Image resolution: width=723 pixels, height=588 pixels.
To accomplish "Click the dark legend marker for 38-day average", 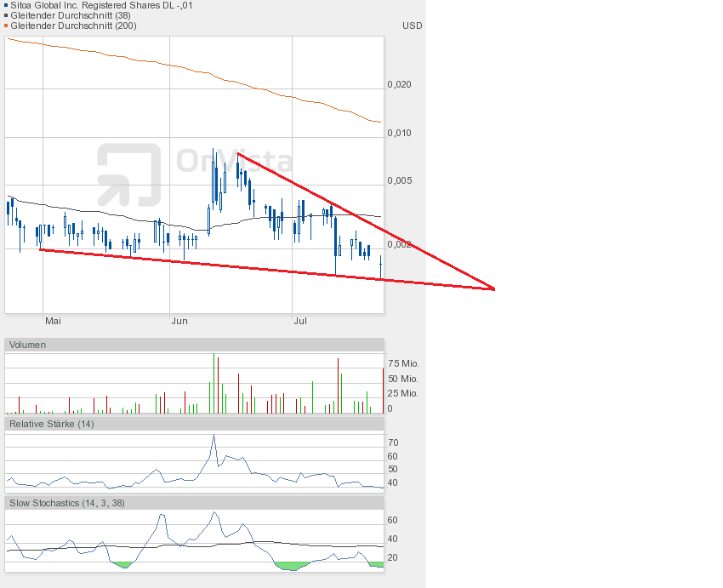I will coord(6,15).
